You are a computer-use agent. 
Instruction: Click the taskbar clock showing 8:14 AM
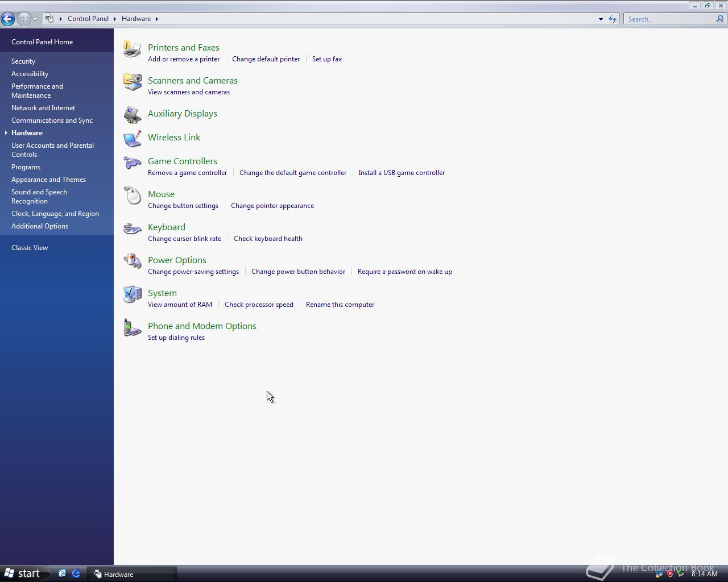704,574
